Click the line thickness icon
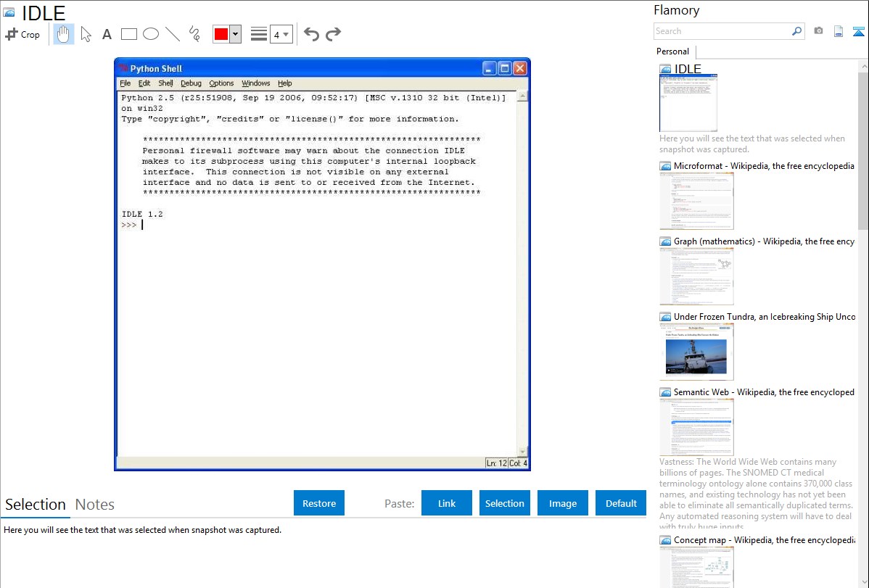 pyautogui.click(x=259, y=34)
